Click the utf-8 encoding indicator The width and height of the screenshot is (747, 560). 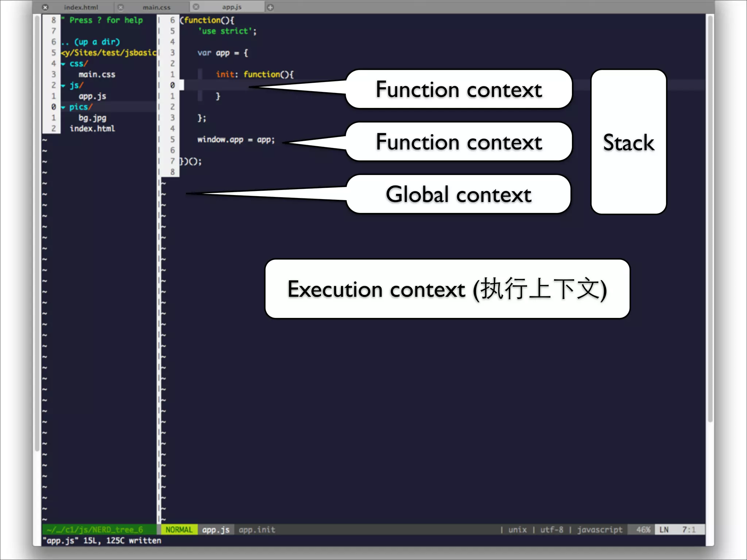click(551, 529)
